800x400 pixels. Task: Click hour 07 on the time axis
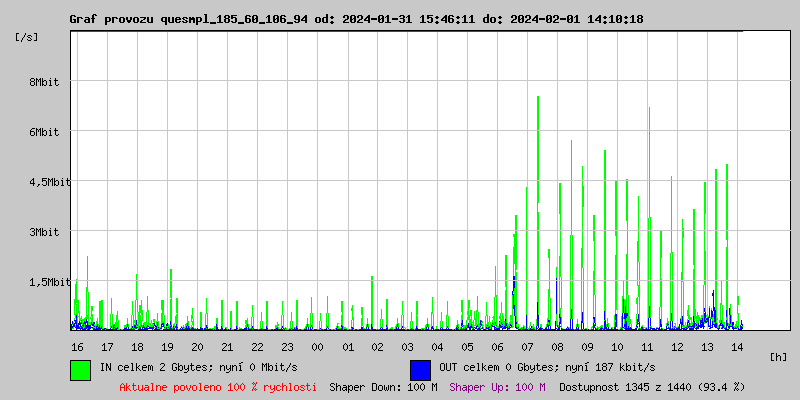click(x=527, y=347)
